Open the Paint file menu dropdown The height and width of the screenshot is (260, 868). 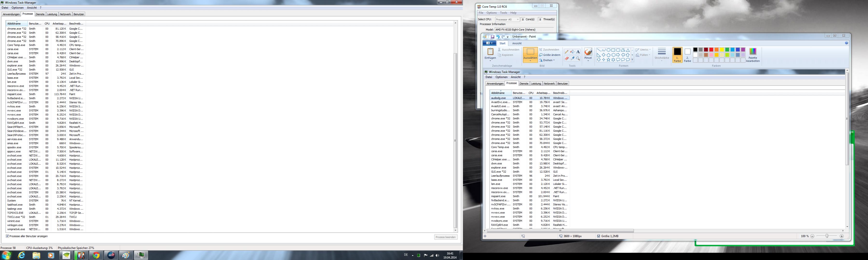tap(489, 43)
